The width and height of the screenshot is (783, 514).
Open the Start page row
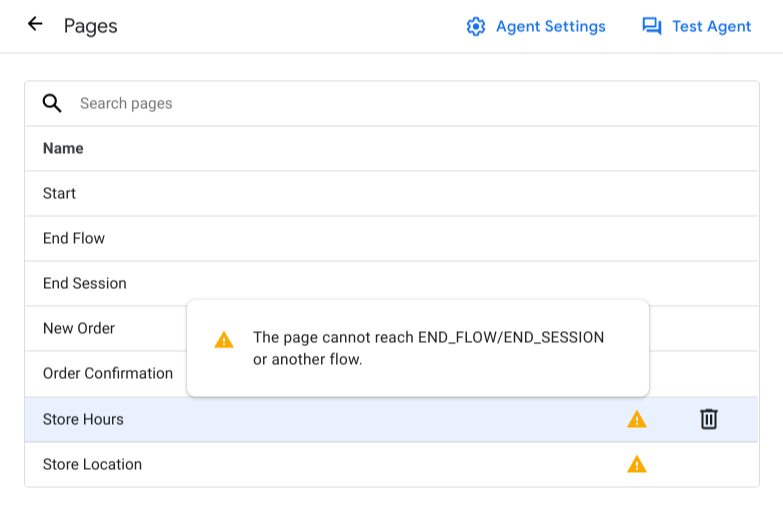(59, 193)
